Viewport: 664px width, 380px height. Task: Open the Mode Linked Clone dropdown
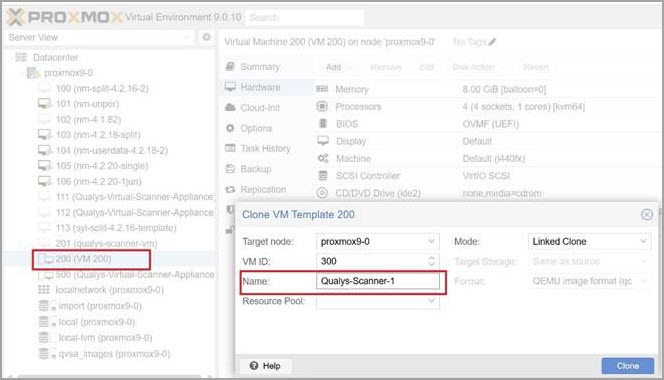589,241
